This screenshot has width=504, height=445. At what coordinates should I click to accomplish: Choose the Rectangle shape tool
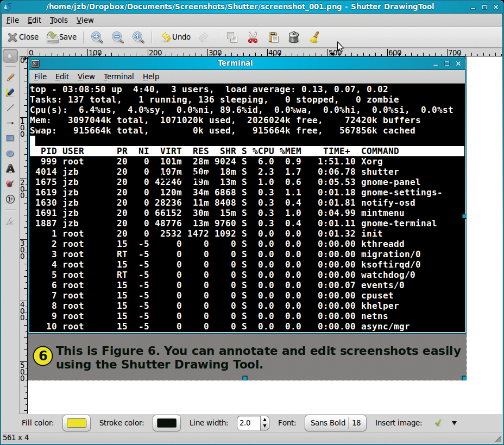coord(10,138)
